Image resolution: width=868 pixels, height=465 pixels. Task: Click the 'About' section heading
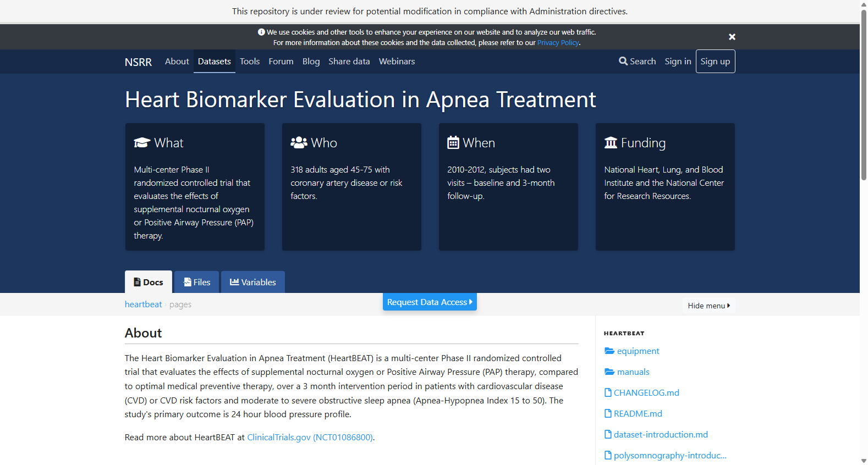[x=143, y=333]
